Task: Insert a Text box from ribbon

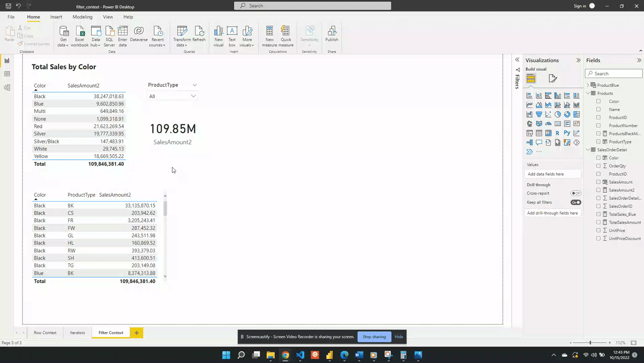Action: [232, 32]
